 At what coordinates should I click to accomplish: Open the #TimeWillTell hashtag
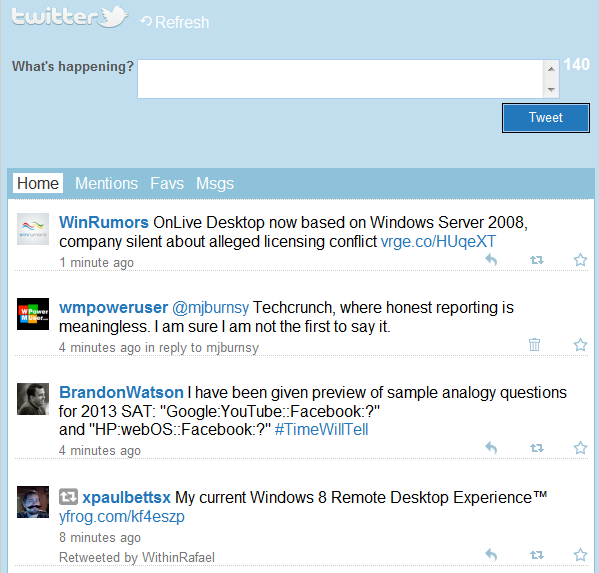(321, 429)
